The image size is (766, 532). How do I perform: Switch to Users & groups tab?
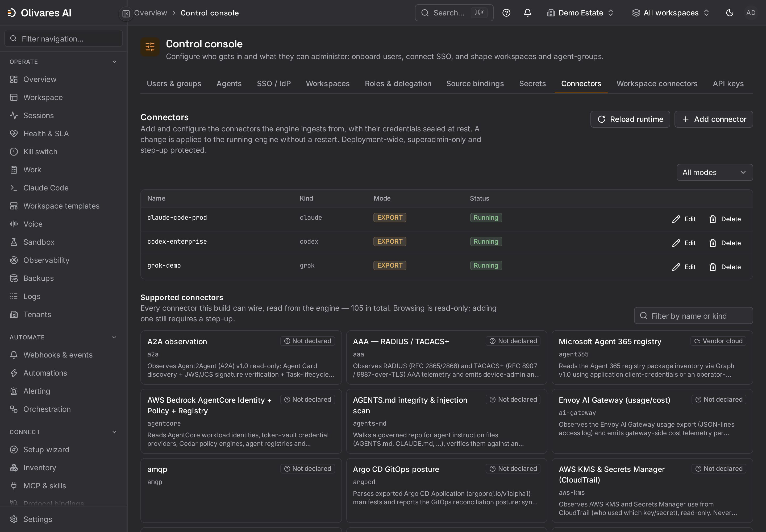(174, 84)
